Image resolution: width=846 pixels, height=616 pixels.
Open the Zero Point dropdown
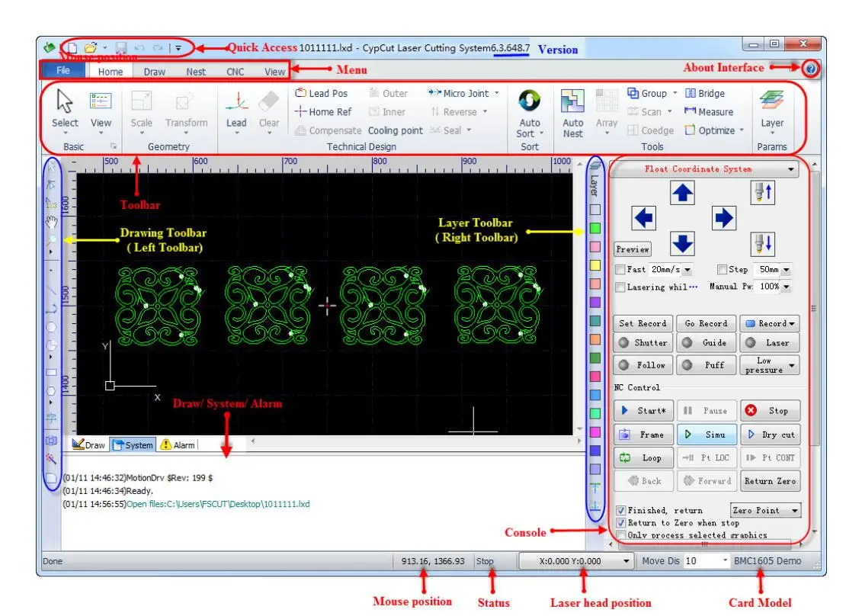click(767, 511)
